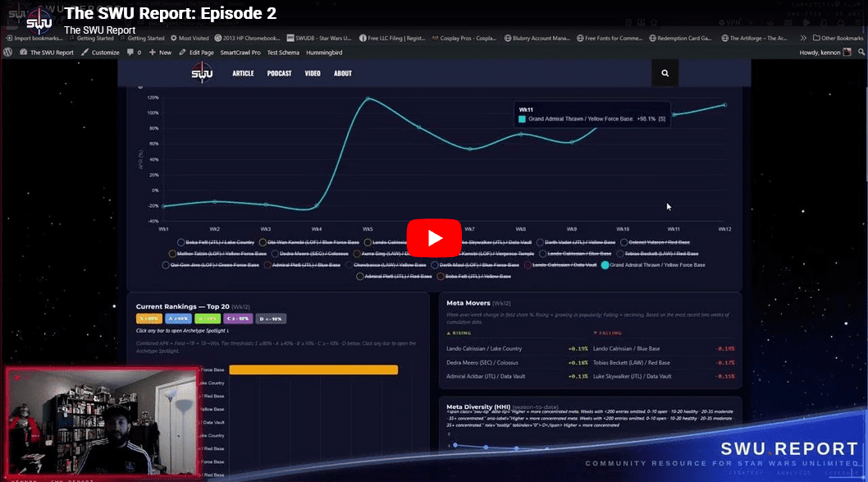Expand bookmarks overflow chevron
868x482 pixels.
(802, 39)
